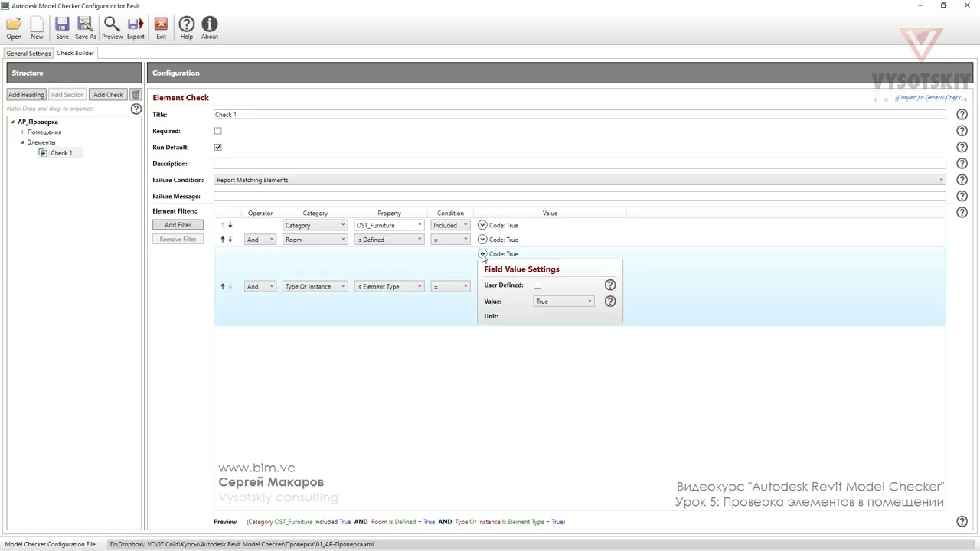The height and width of the screenshot is (551, 980).
Task: Open help icon for Description field
Action: 962,164
